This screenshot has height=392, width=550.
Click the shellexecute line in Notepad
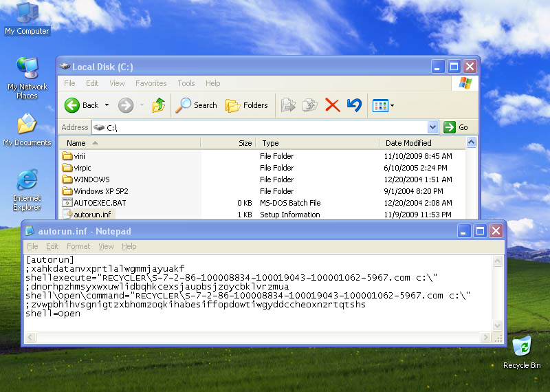(x=232, y=278)
